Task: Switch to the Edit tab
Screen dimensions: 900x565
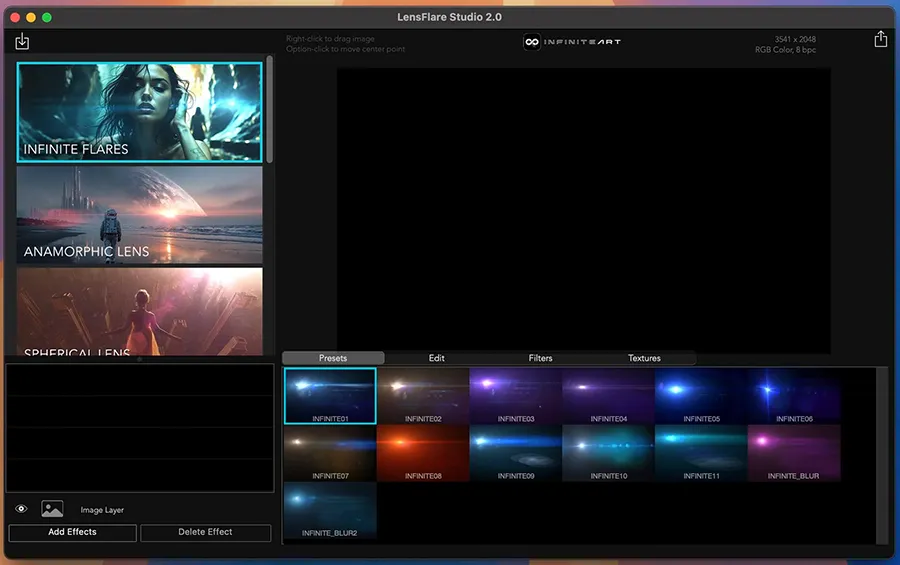Action: point(436,358)
